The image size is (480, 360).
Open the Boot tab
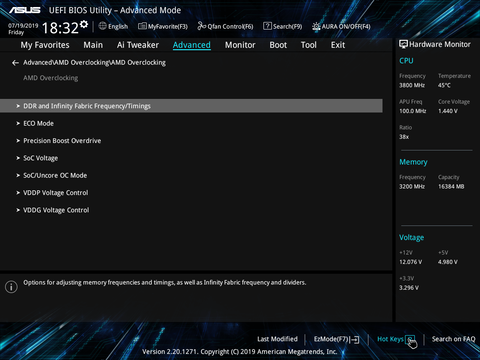tap(278, 45)
